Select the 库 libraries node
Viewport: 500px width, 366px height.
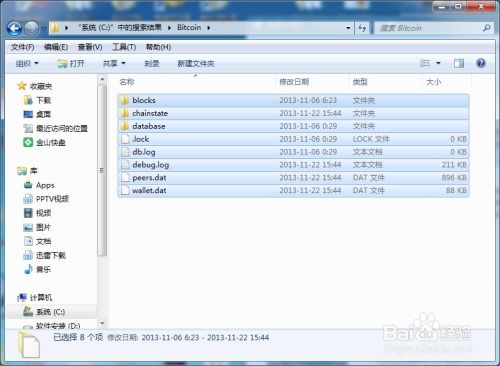click(x=28, y=171)
